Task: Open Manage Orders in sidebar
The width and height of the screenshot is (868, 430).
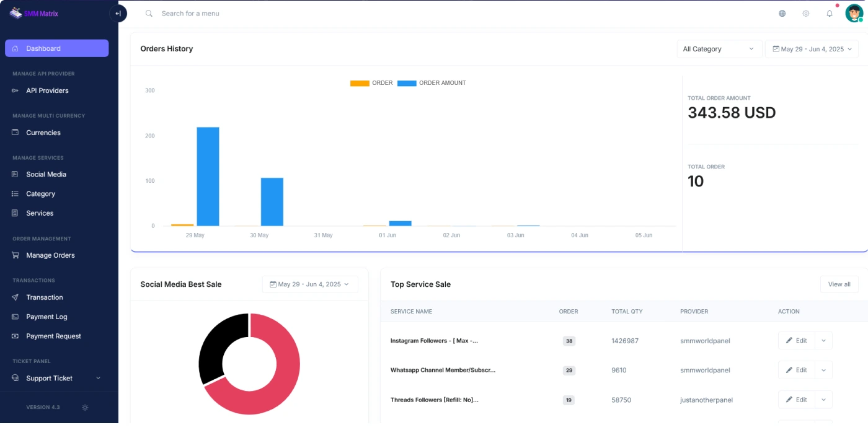Action: pos(50,255)
